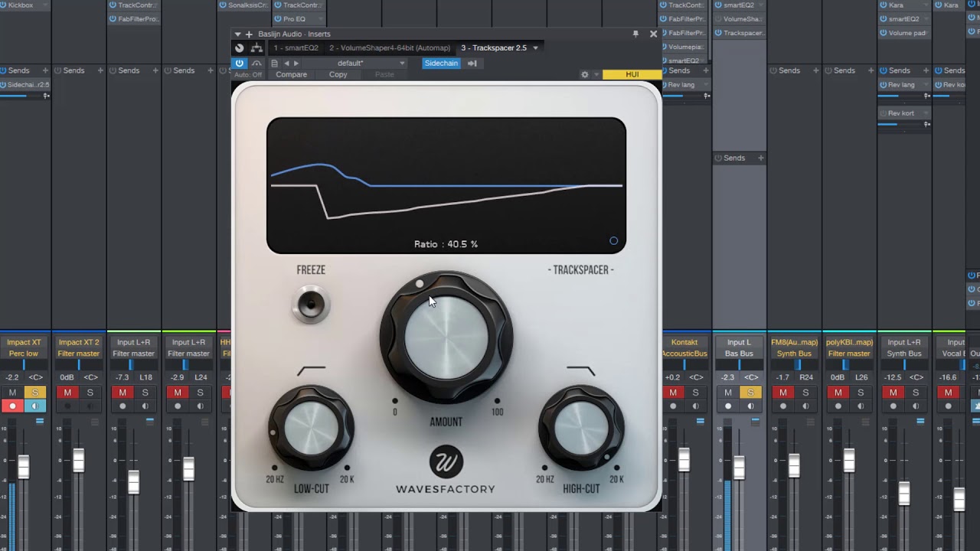The height and width of the screenshot is (551, 980).
Task: Click the plus icon beside Baslijn Audio Inserts
Action: pyautogui.click(x=248, y=34)
